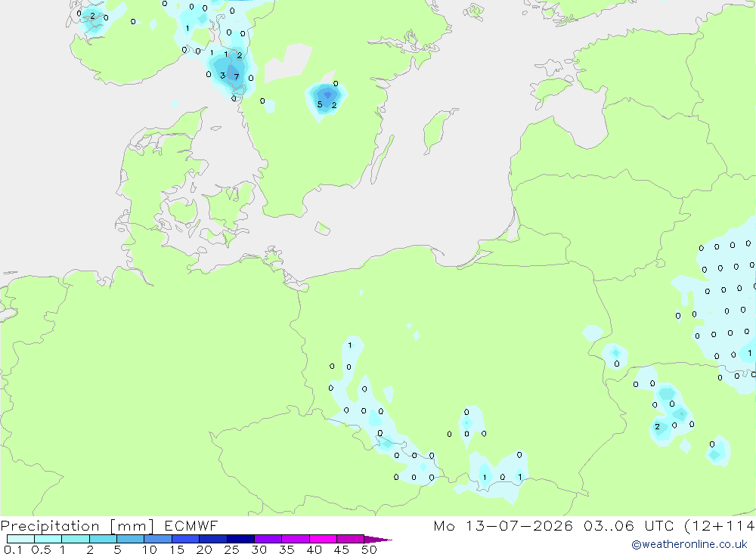Click the map precipitation value '3'
This screenshot has width=756, height=554.
pyautogui.click(x=222, y=76)
